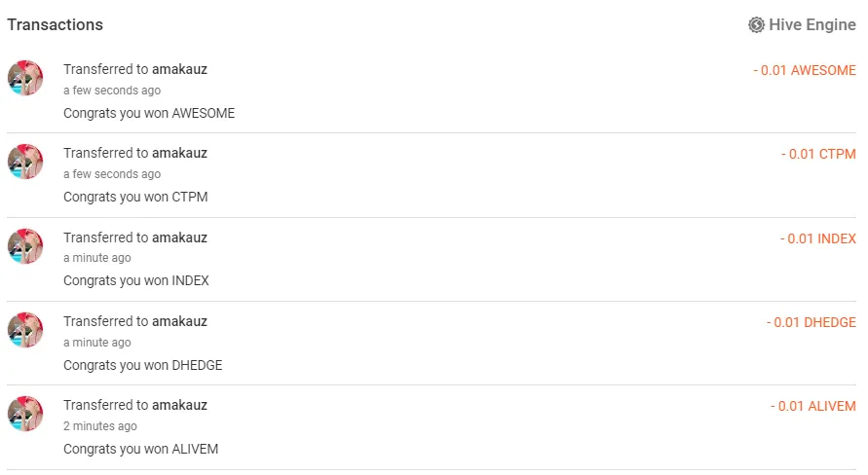Click the -0.01 AWESOME amount
This screenshot has width=868, height=475.
[805, 71]
